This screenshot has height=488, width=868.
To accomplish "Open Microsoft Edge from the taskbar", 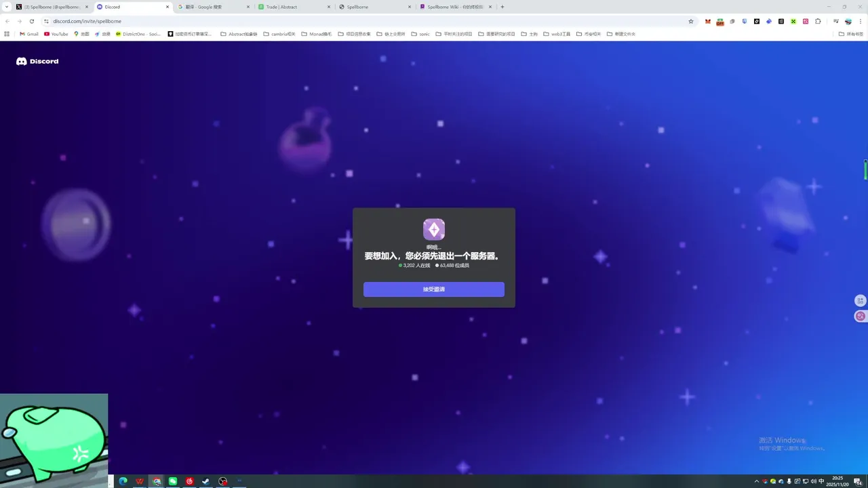I will 123,481.
